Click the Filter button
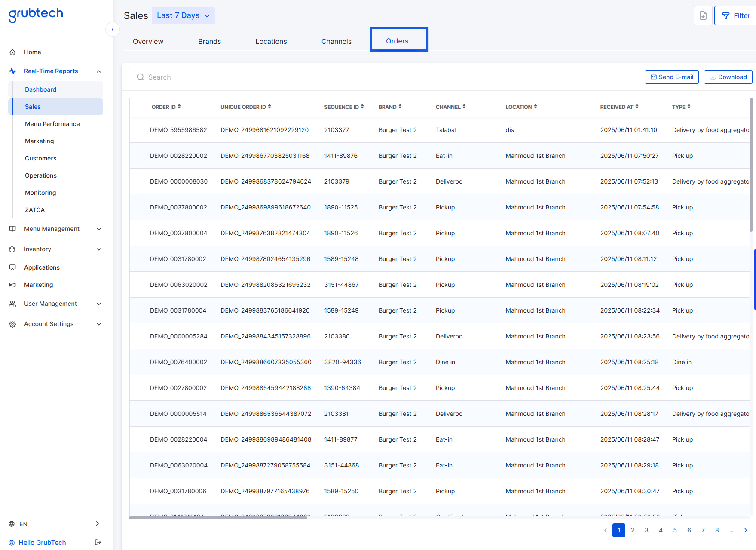The height and width of the screenshot is (550, 756). (735, 15)
